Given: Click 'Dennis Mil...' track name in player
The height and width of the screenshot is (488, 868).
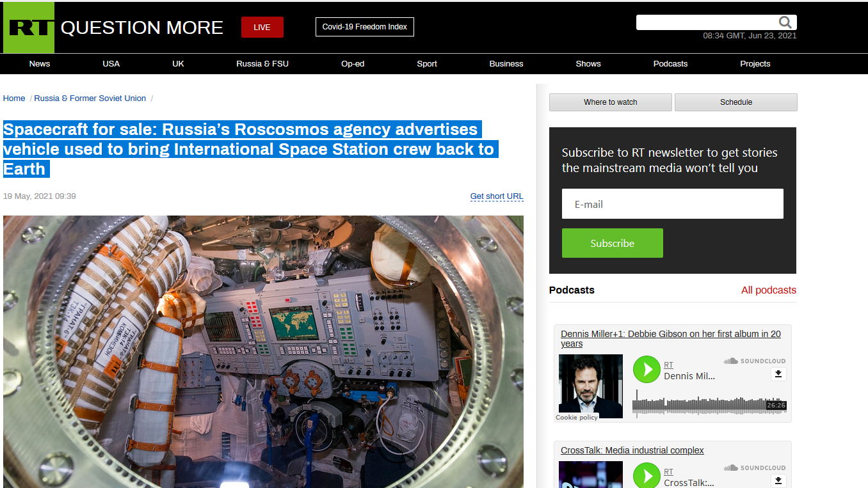Looking at the screenshot, I should point(689,376).
